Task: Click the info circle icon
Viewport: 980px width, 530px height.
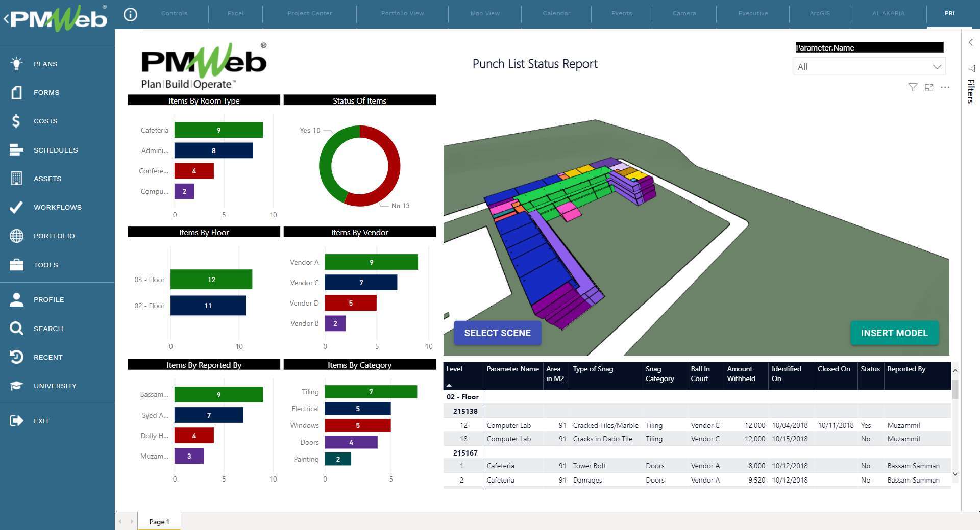Action: pyautogui.click(x=131, y=14)
